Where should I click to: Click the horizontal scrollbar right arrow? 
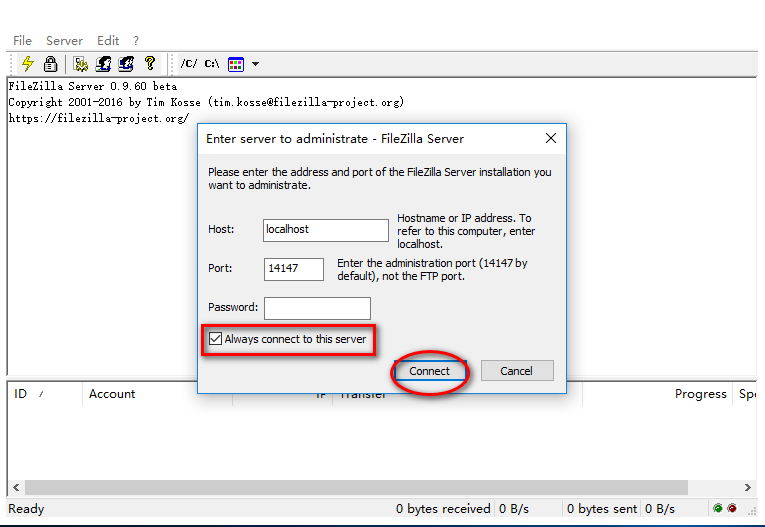click(x=747, y=487)
